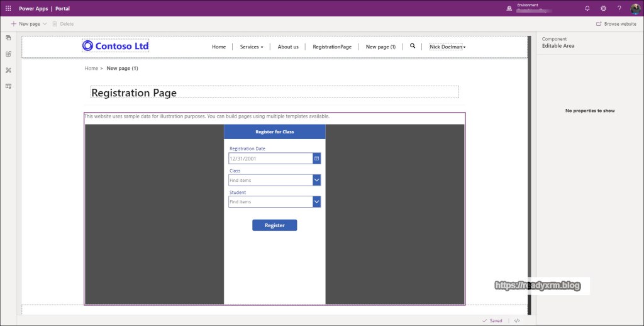Open the Registration Date calendar picker
Image resolution: width=644 pixels, height=326 pixels.
pos(317,159)
